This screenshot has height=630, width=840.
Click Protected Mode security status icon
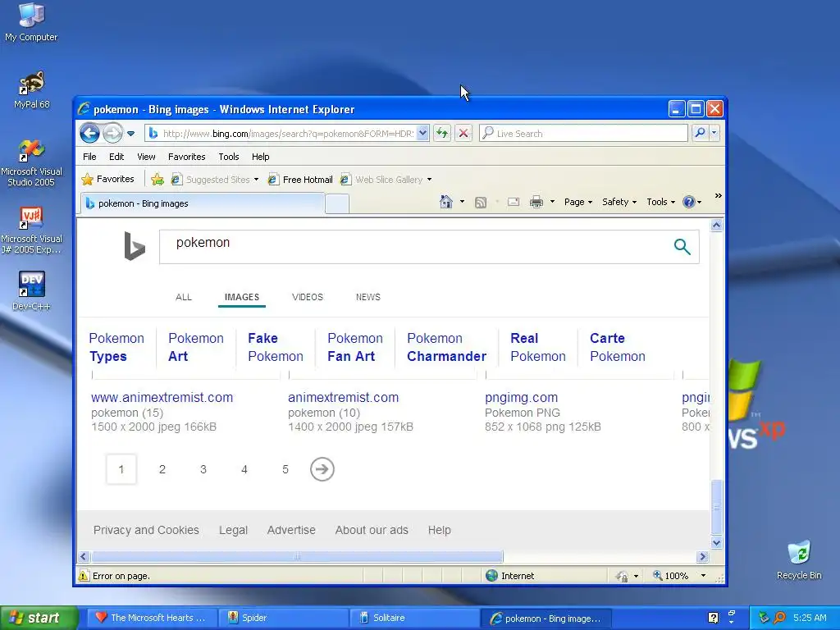622,576
